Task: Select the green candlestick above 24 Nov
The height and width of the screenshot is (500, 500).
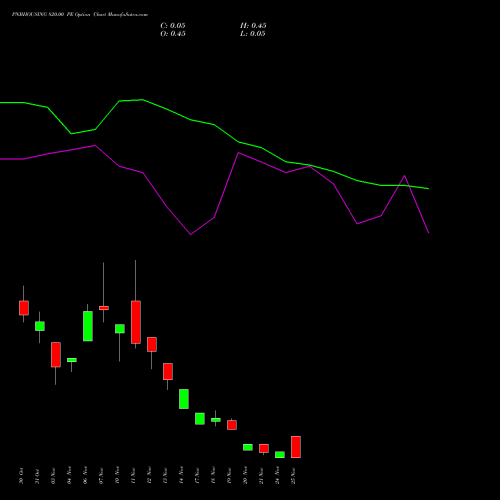Action: [280, 455]
